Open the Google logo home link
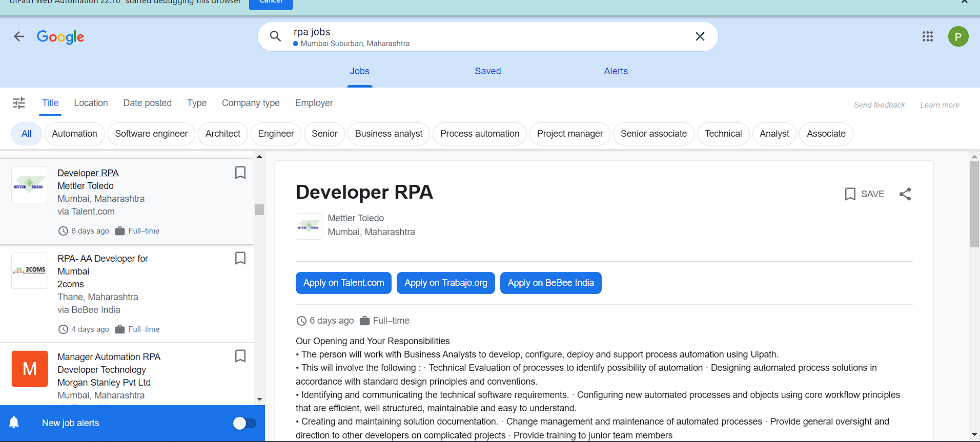The image size is (980, 442). tap(60, 37)
